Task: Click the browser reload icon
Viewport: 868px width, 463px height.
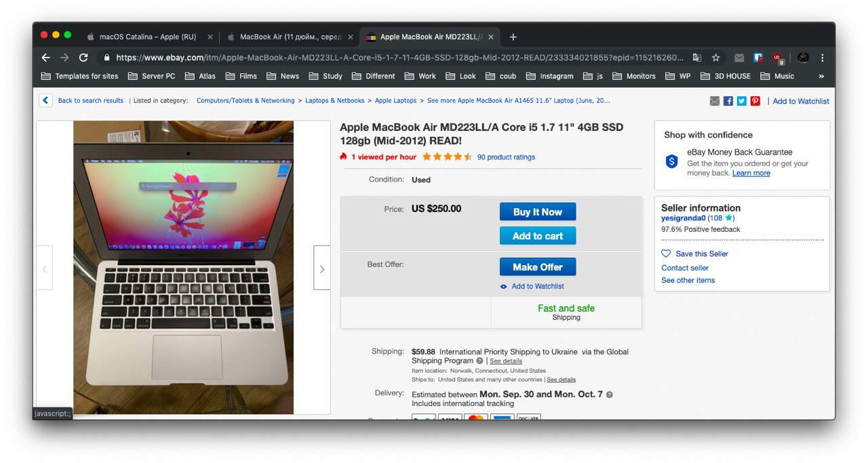Action: coord(83,58)
